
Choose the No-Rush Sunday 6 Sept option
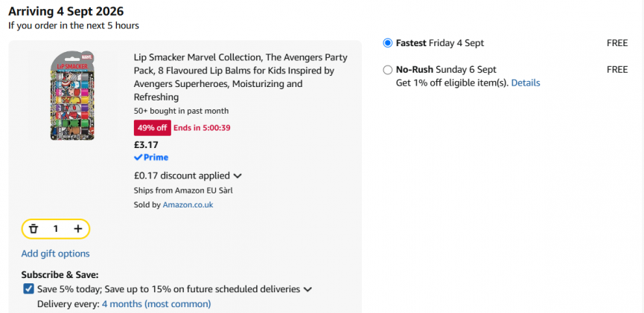[388, 70]
